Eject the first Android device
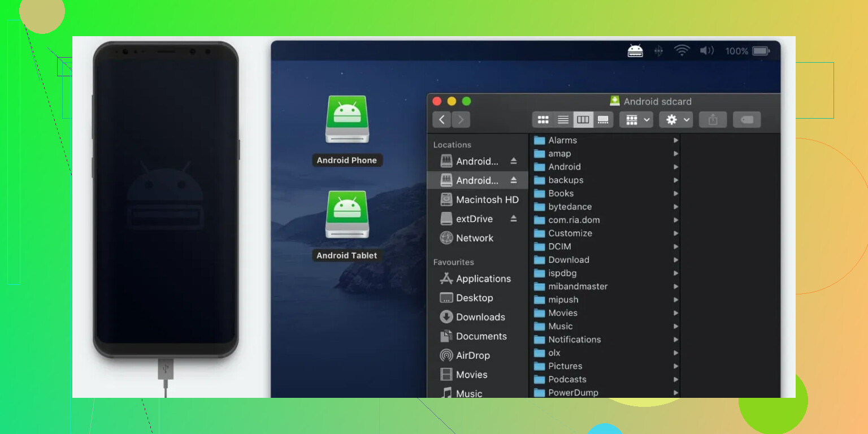 (x=513, y=161)
